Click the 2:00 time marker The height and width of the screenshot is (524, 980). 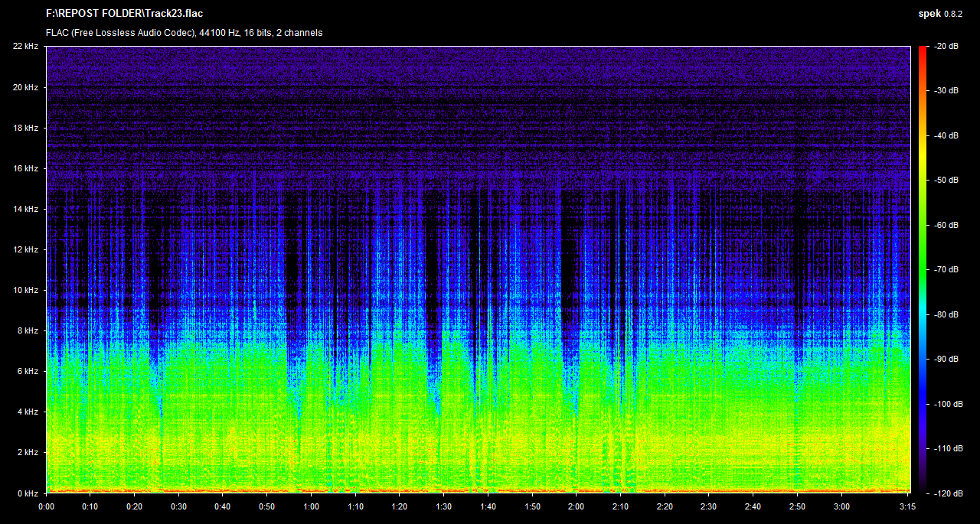click(x=576, y=506)
